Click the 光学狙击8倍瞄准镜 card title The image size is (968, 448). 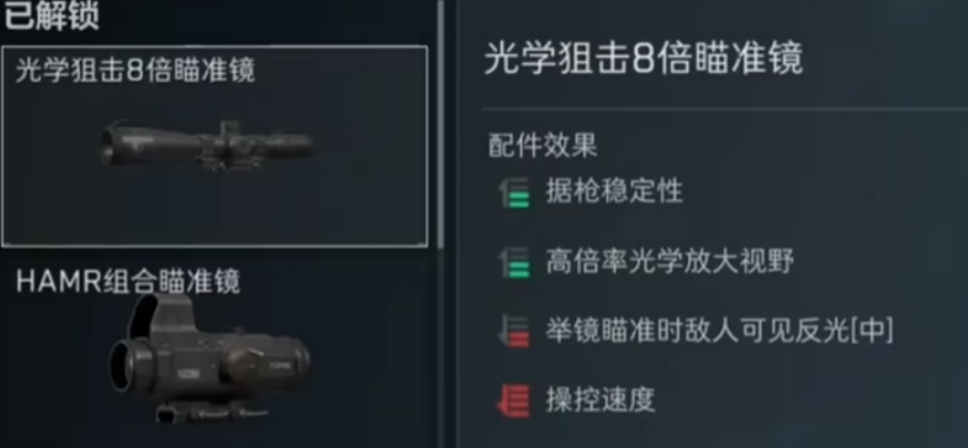click(135, 72)
